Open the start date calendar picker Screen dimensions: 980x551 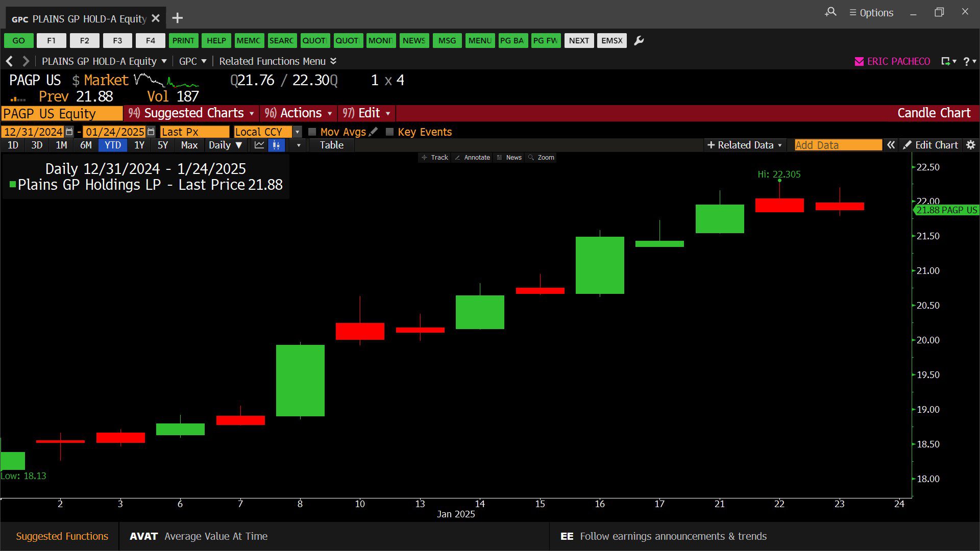tap(69, 132)
